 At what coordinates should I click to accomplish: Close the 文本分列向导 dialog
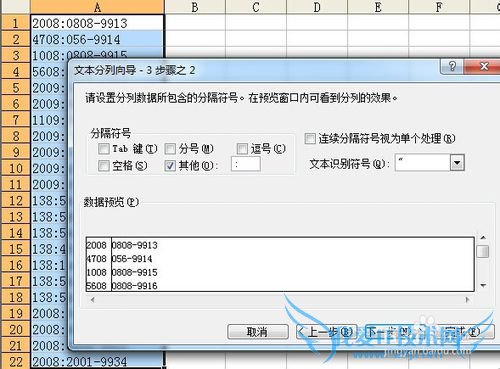pyautogui.click(x=483, y=66)
